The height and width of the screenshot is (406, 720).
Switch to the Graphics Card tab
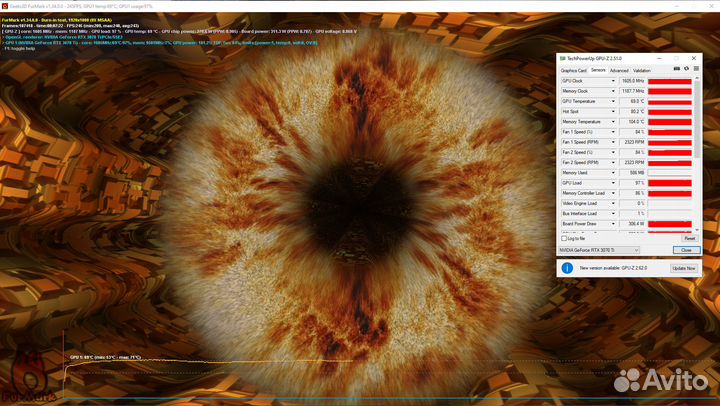click(574, 71)
